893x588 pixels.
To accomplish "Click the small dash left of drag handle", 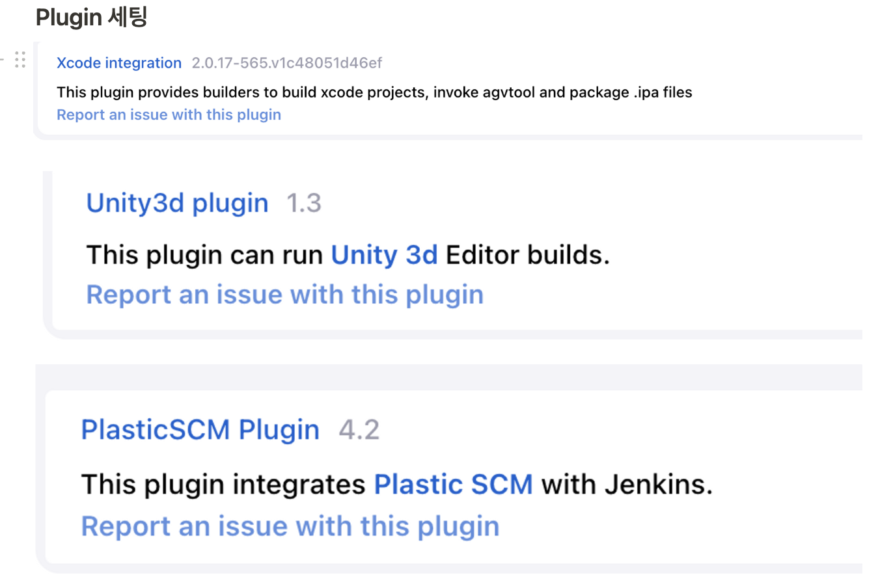I will coord(2,60).
